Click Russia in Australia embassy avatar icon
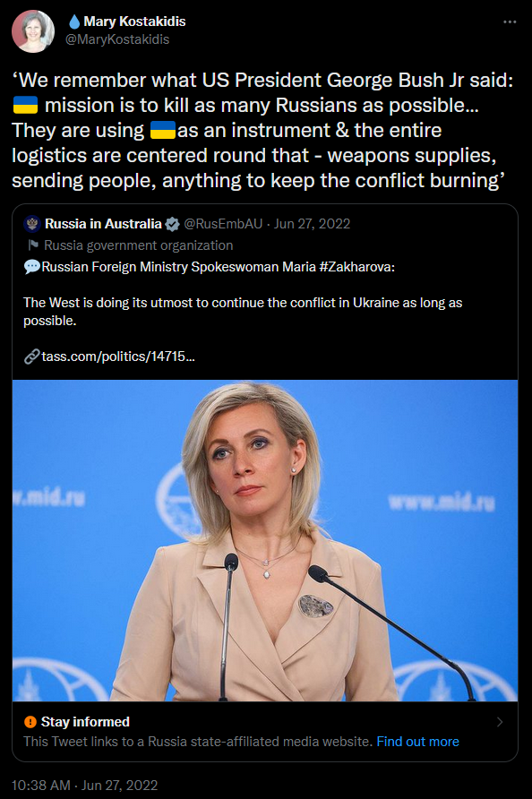 (32, 224)
